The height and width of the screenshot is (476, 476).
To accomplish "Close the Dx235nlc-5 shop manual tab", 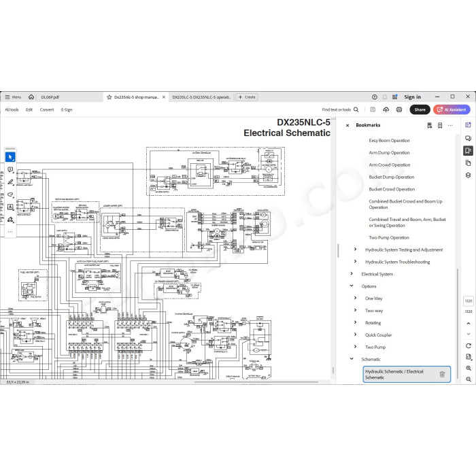I will 164,97.
